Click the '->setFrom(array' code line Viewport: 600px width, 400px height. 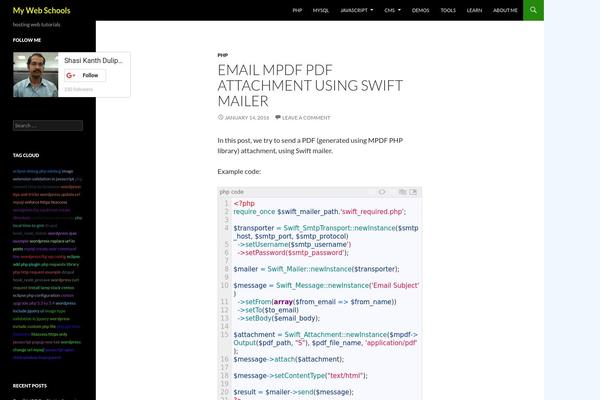[x=317, y=302]
